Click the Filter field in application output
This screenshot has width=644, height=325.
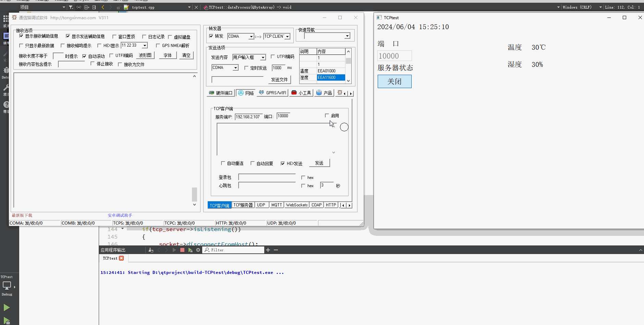tap(234, 250)
